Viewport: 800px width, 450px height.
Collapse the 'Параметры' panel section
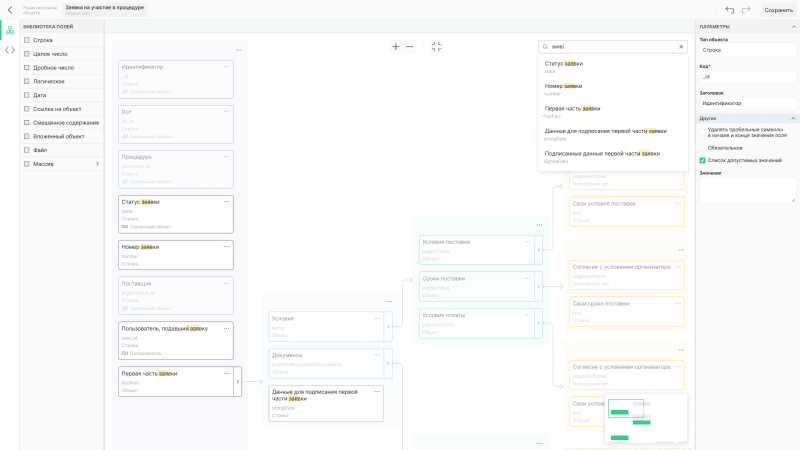coord(793,27)
